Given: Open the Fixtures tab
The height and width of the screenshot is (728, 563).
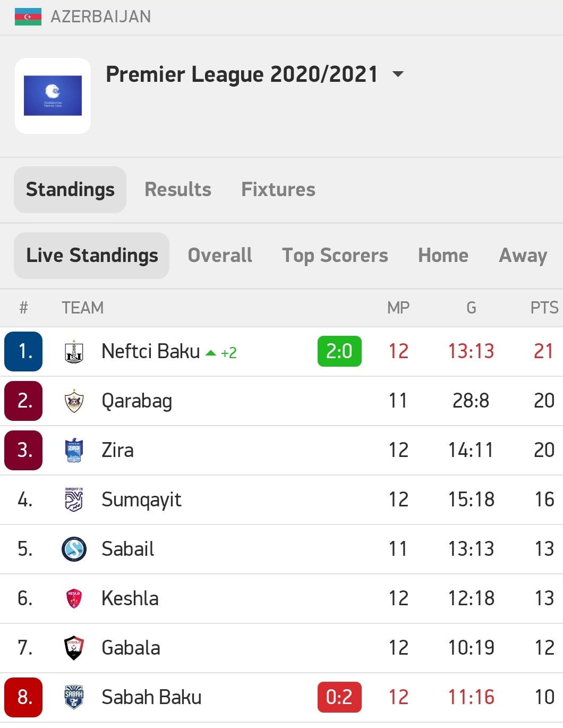Looking at the screenshot, I should click(x=278, y=190).
